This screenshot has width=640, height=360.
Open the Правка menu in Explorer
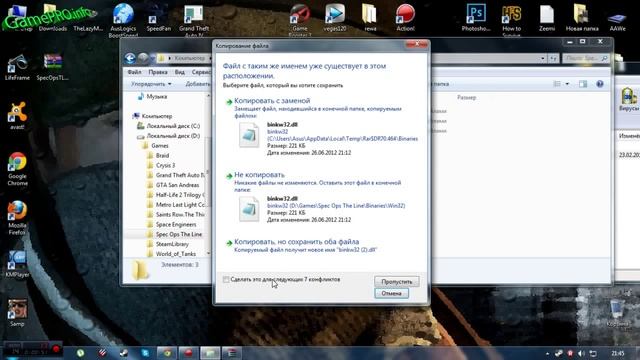158,72
